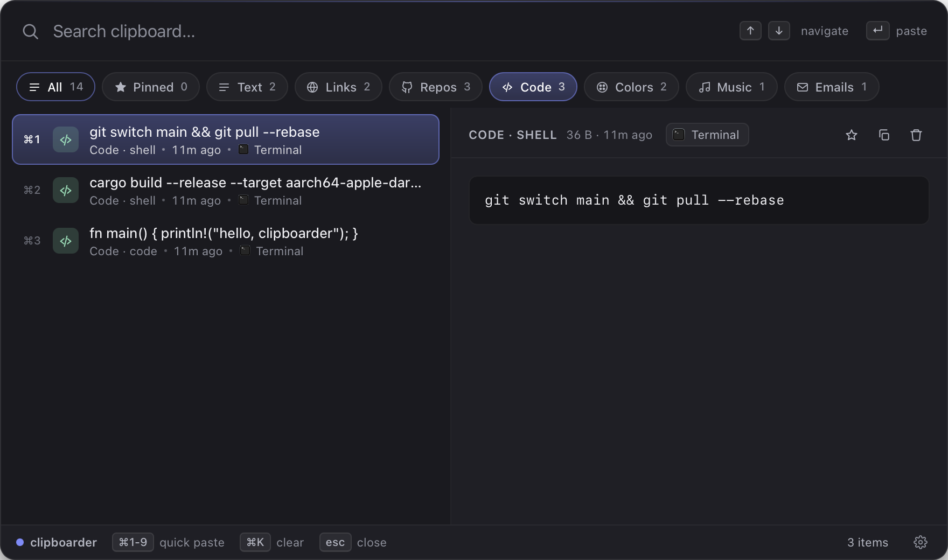Show the Music filter tab
Image resolution: width=948 pixels, height=560 pixels.
[731, 87]
